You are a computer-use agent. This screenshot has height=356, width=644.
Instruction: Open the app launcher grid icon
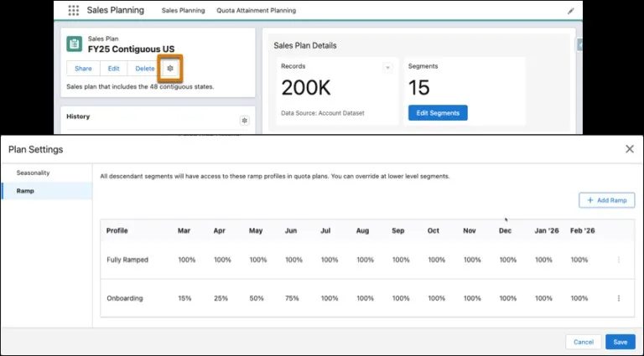tap(73, 11)
